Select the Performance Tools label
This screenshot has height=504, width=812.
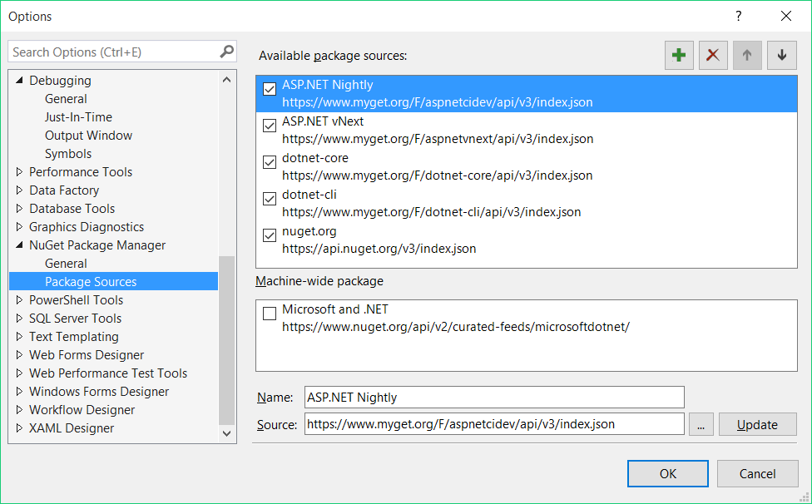coord(81,172)
